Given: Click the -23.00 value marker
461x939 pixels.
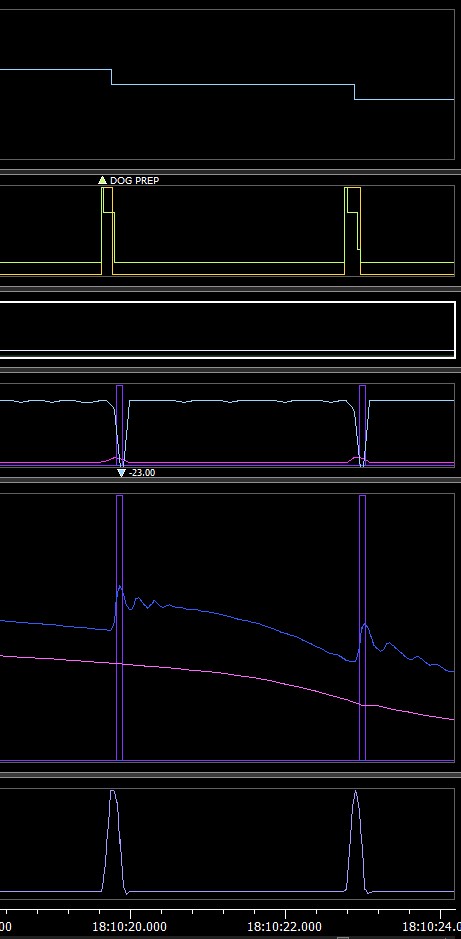Looking at the screenshot, I should pos(142,472).
